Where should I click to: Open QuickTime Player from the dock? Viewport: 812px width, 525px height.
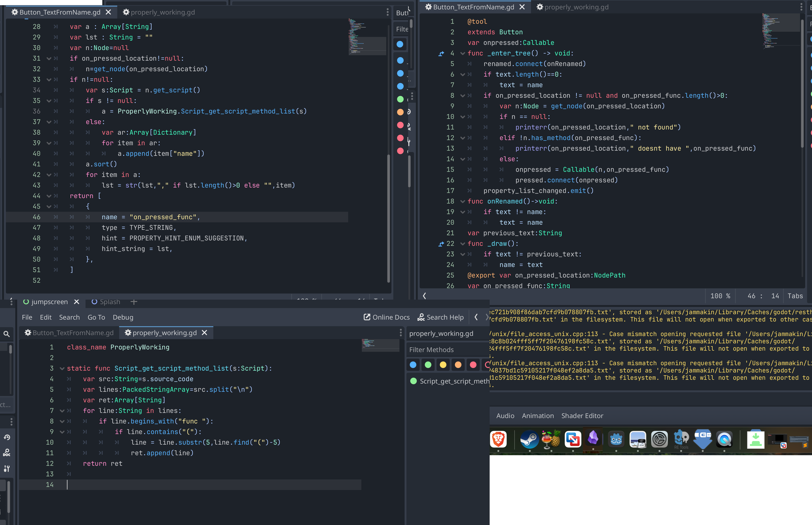724,439
